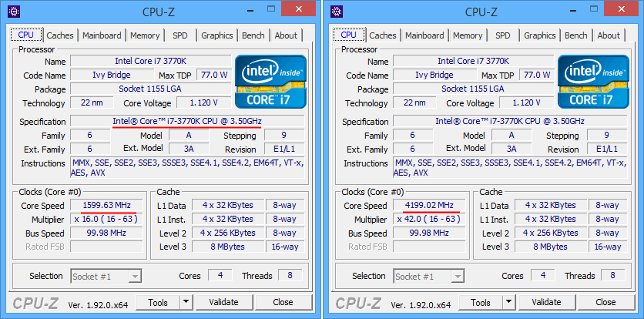Image resolution: width=644 pixels, height=319 pixels.
Task: Click Specification field in right window
Action: pos(510,122)
